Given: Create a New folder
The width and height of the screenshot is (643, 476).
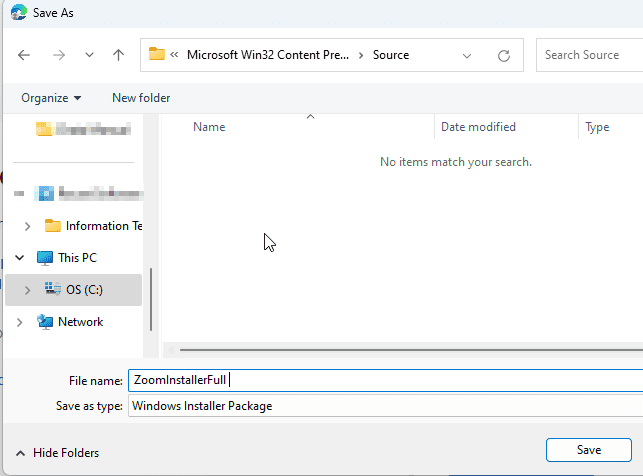Looking at the screenshot, I should pos(141,98).
